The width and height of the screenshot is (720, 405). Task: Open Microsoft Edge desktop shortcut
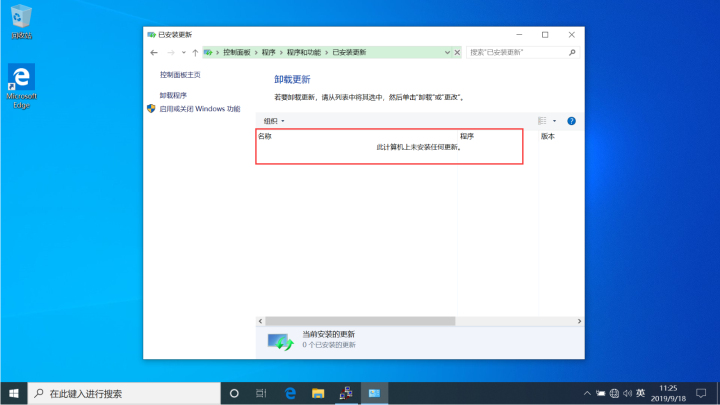coord(21,86)
